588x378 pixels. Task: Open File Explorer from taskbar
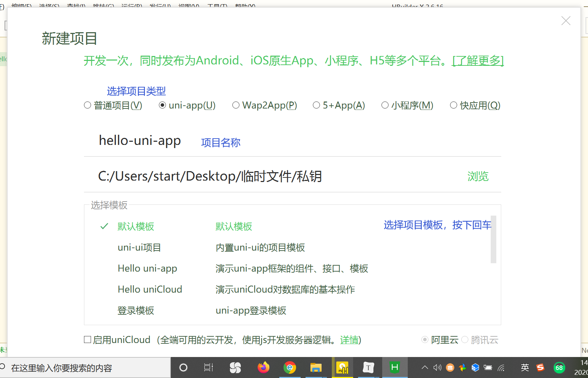[x=316, y=367]
